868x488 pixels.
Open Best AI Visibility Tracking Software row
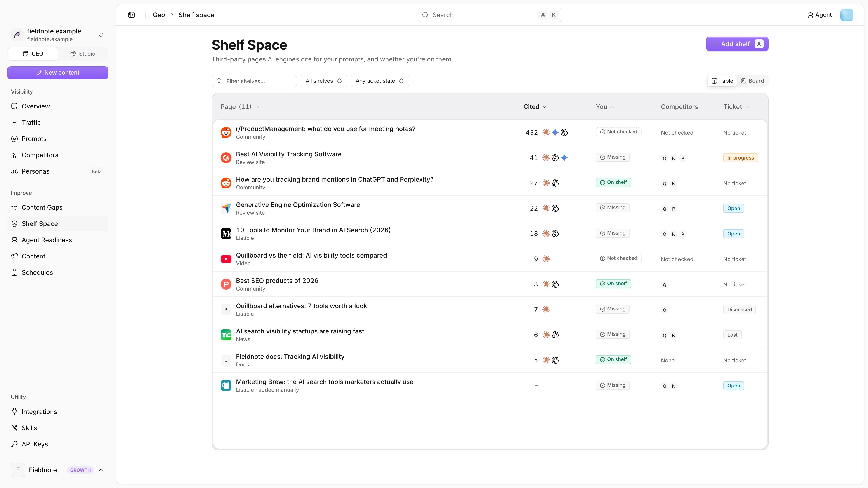pyautogui.click(x=490, y=158)
